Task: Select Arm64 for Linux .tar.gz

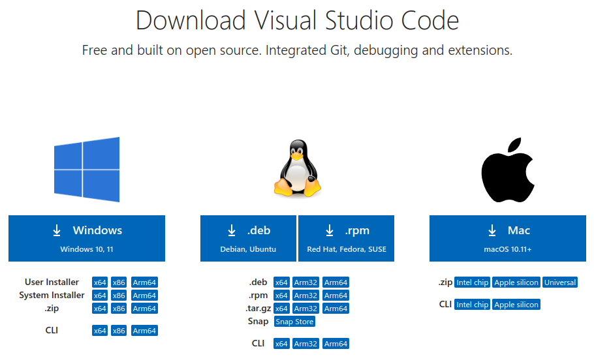Action: point(336,309)
